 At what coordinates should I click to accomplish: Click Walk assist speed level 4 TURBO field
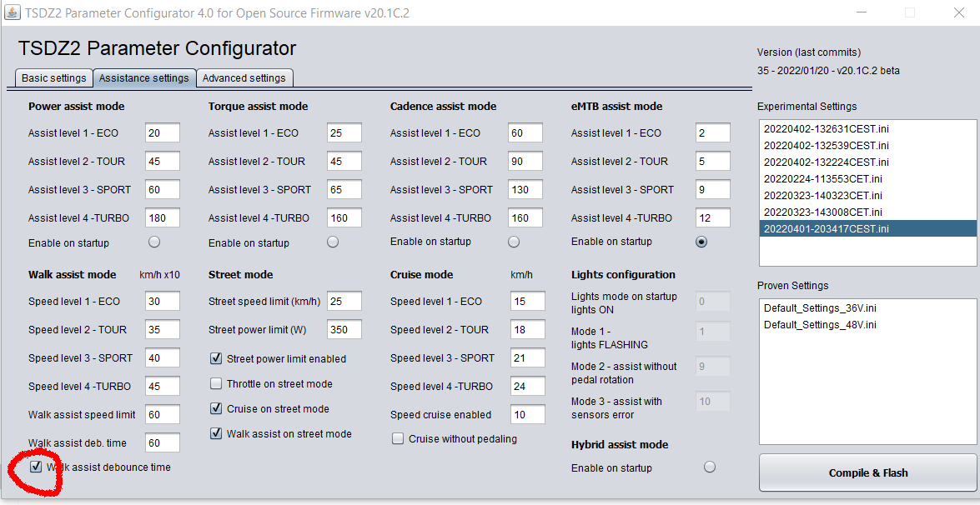[163, 386]
